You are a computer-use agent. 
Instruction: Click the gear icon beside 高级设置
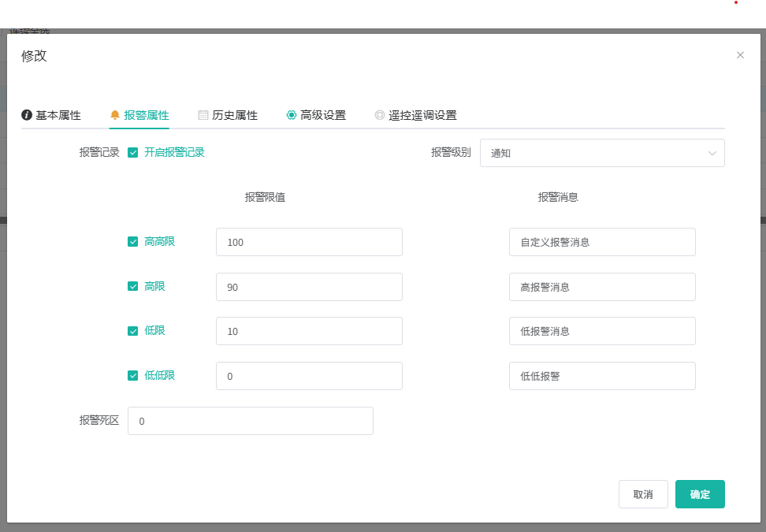pyautogui.click(x=292, y=115)
